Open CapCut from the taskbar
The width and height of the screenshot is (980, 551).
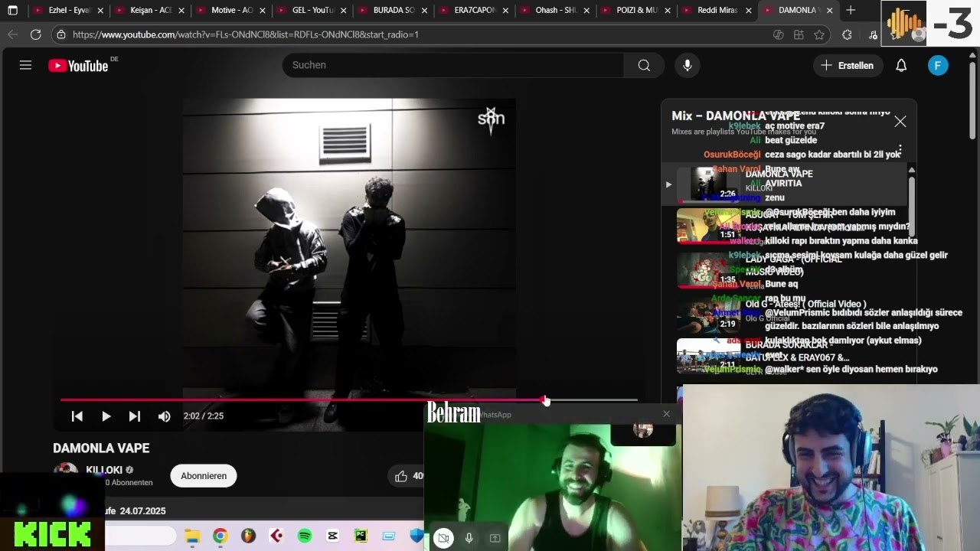332,536
